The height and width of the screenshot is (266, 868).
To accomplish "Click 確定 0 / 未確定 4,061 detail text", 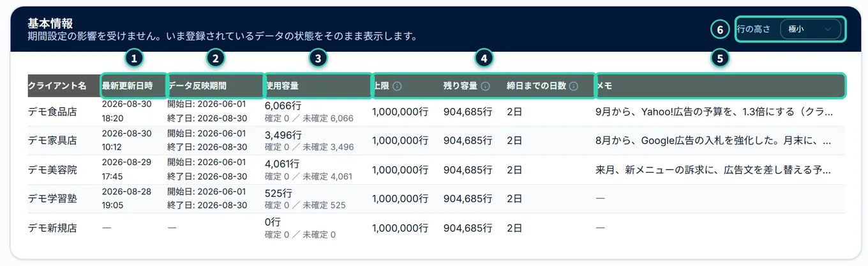I will tap(309, 177).
